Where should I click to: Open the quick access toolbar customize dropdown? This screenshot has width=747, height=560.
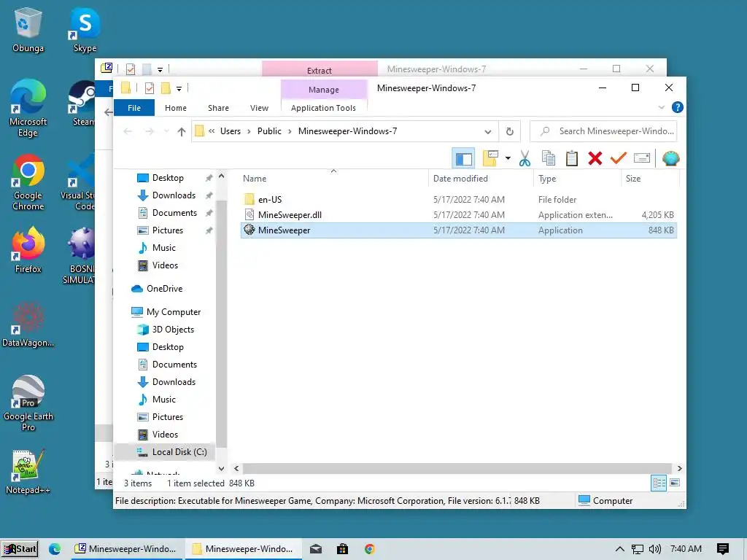[x=179, y=88]
